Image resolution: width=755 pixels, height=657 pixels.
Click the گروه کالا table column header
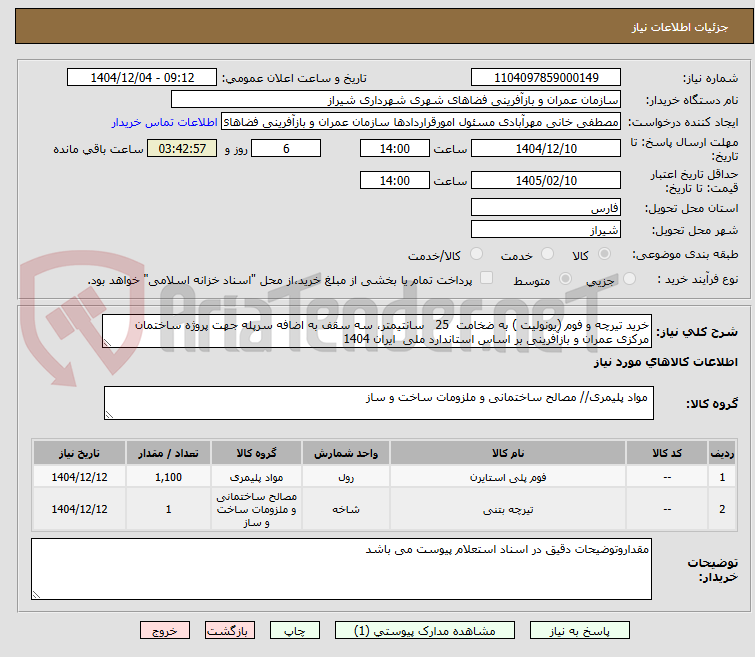point(256,453)
